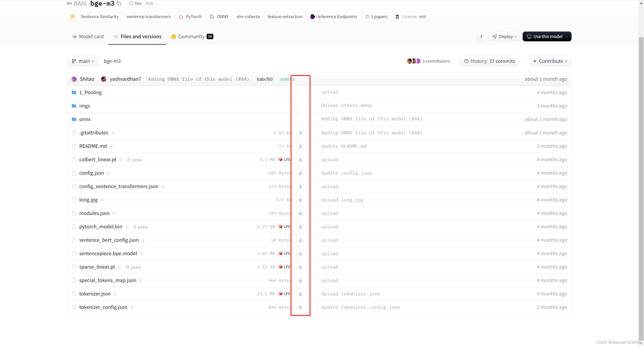
Task: Click the safe-scan shield beside config.json
Action: (108, 173)
